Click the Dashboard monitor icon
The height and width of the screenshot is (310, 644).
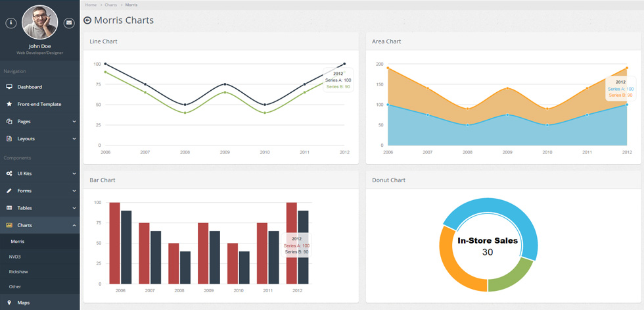point(9,87)
